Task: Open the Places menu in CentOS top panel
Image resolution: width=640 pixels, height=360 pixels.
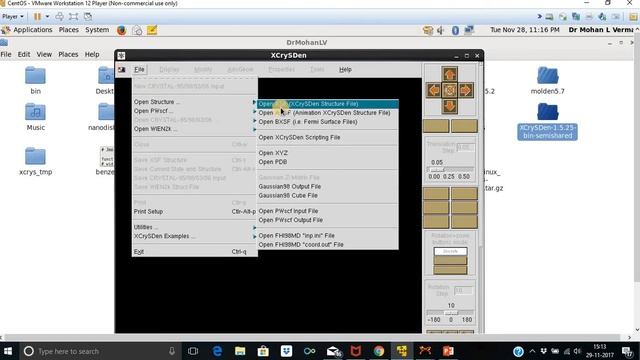Action: click(x=69, y=30)
